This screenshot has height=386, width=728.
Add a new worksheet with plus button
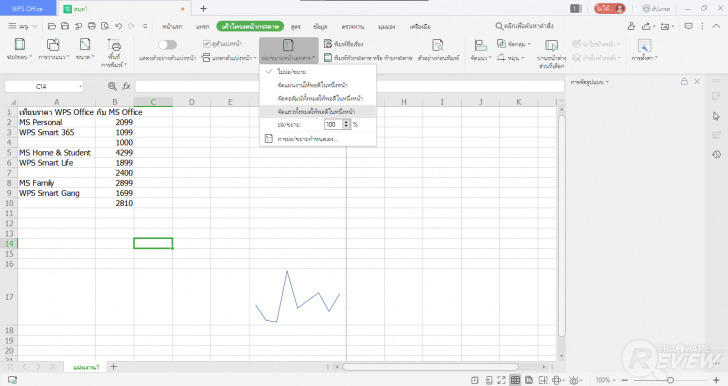[113, 367]
